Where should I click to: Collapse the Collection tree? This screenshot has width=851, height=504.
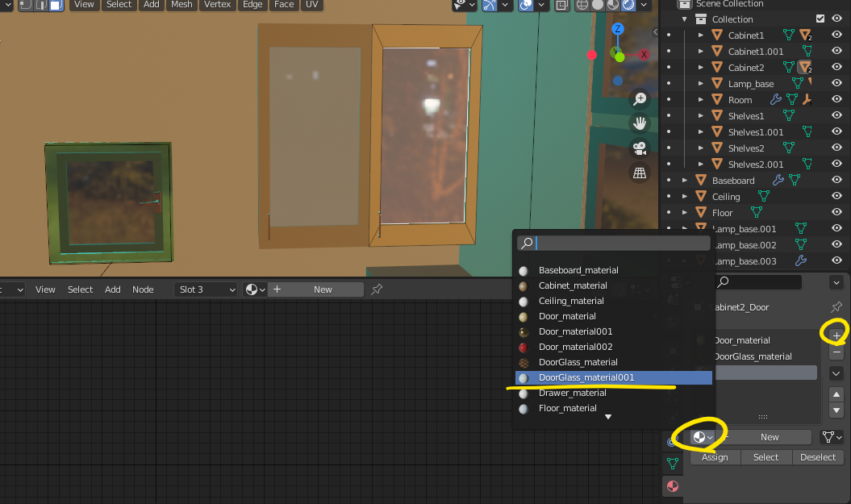coord(684,19)
